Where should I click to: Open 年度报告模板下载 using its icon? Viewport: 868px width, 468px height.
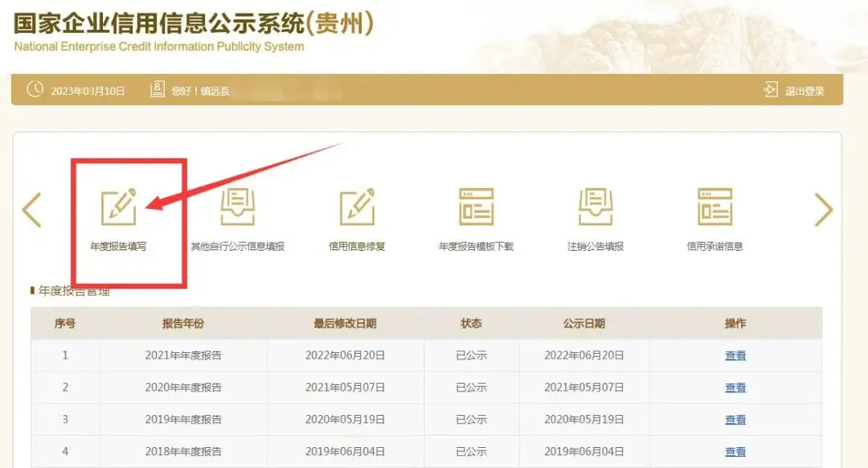[x=476, y=207]
